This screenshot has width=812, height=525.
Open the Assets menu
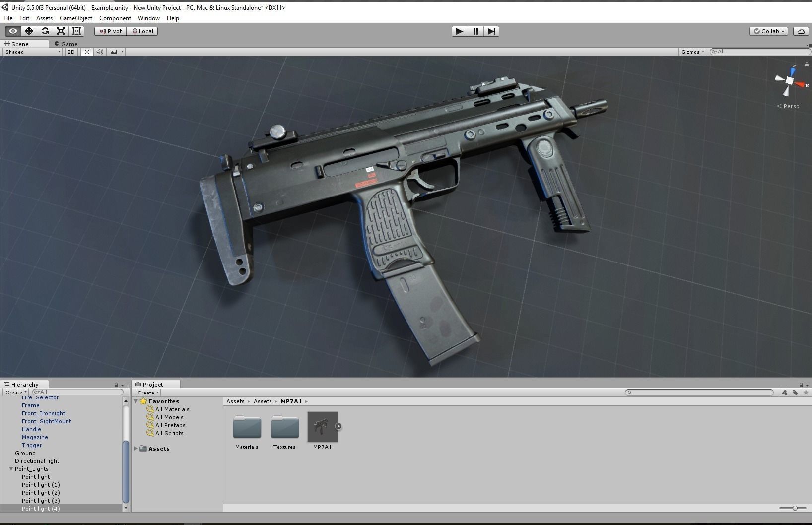44,18
